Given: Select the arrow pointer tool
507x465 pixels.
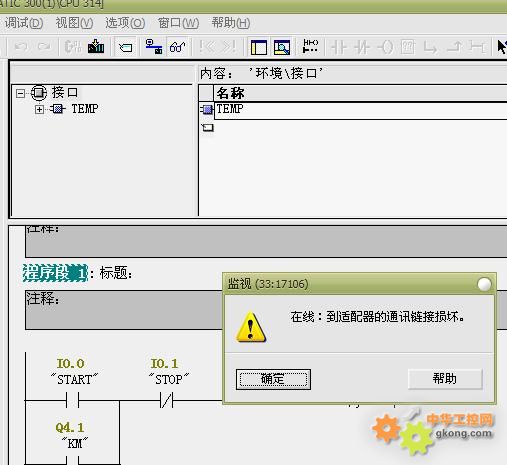Looking at the screenshot, I should pos(501,47).
